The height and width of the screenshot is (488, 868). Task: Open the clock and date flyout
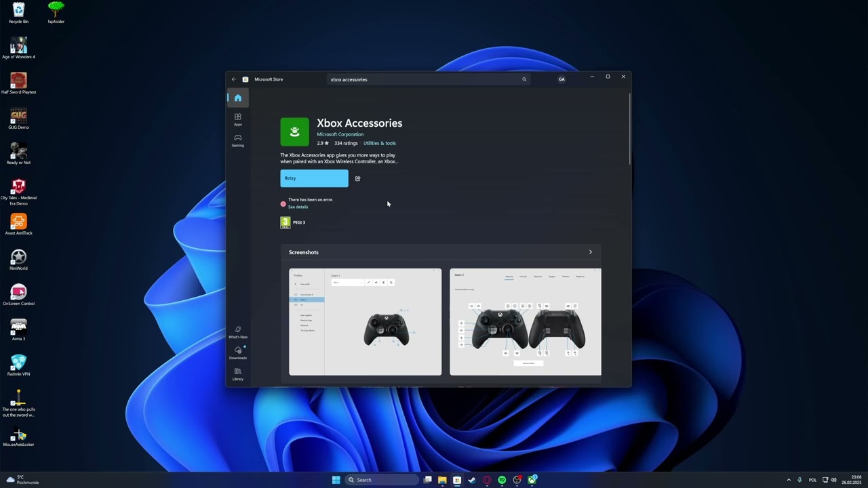tap(852, 480)
